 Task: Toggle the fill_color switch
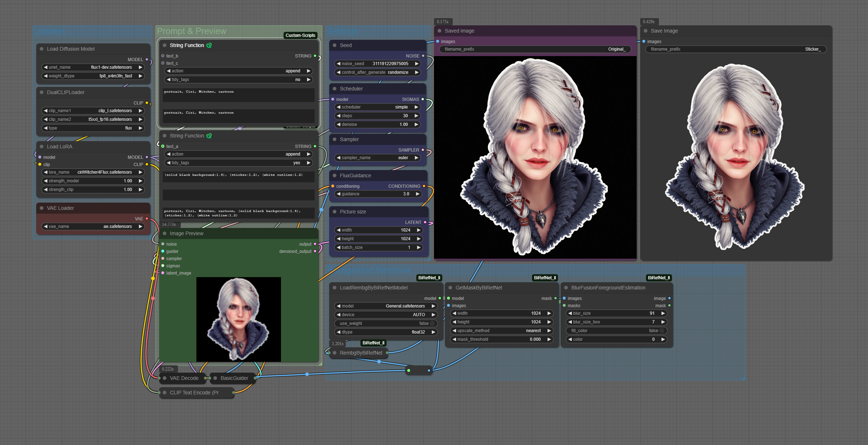point(661,331)
